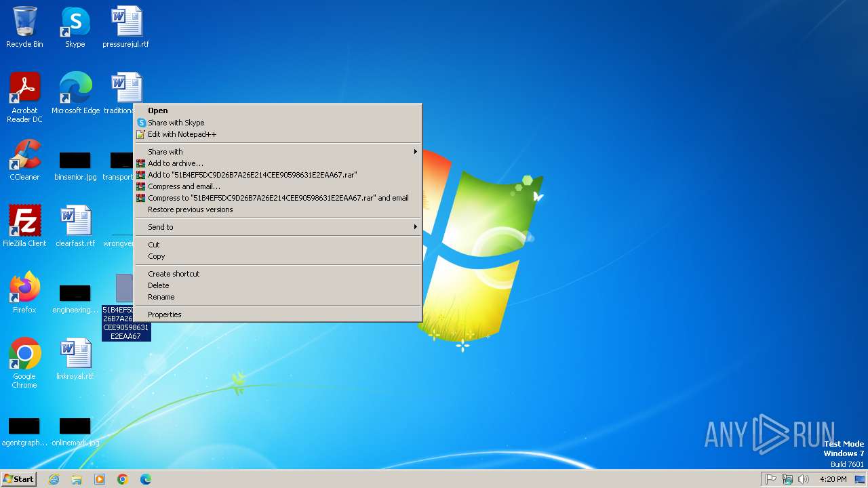
Task: Select the FileZilla Client shortcut
Action: pyautogui.click(x=24, y=226)
